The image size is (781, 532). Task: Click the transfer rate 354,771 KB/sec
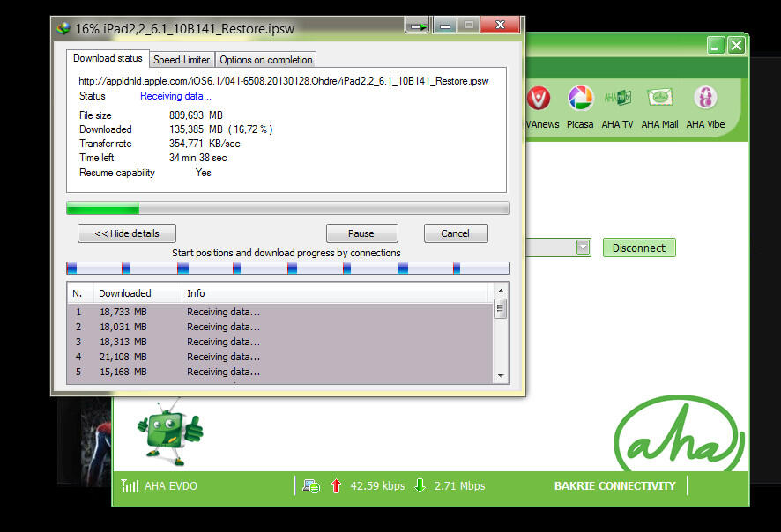pyautogui.click(x=205, y=144)
